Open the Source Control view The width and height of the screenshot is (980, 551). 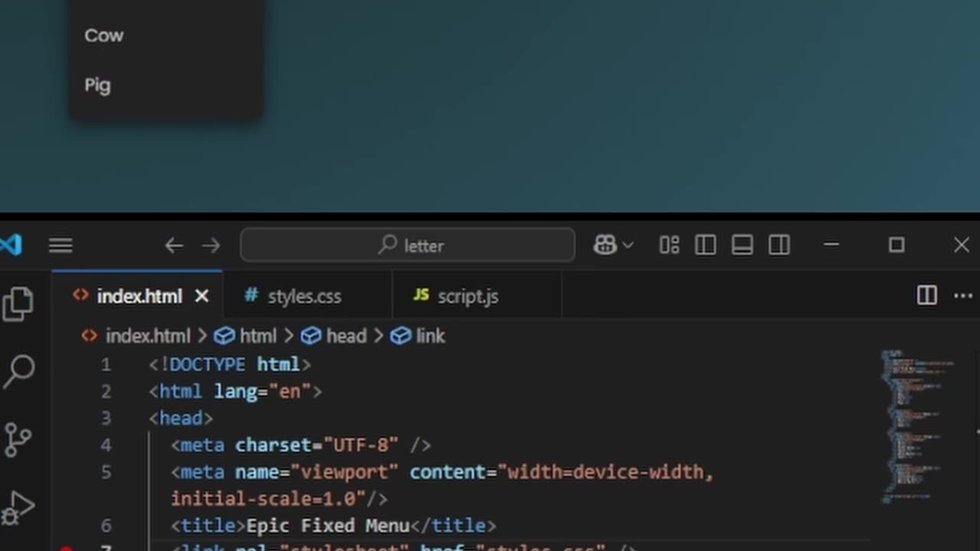tap(18, 439)
